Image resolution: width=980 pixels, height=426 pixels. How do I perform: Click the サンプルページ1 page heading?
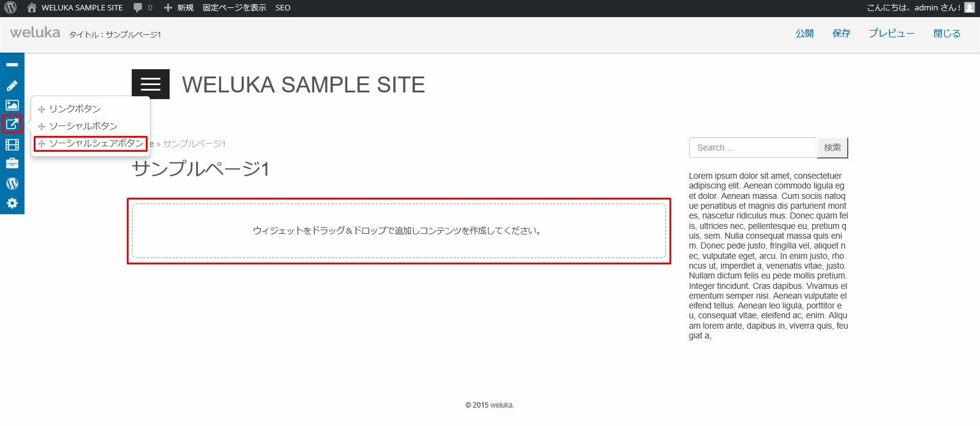pos(201,168)
